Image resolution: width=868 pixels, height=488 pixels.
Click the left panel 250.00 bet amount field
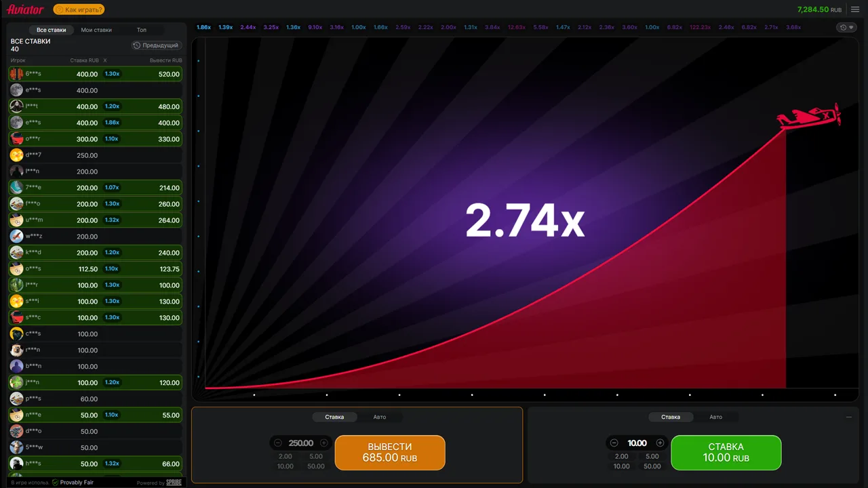pos(300,443)
